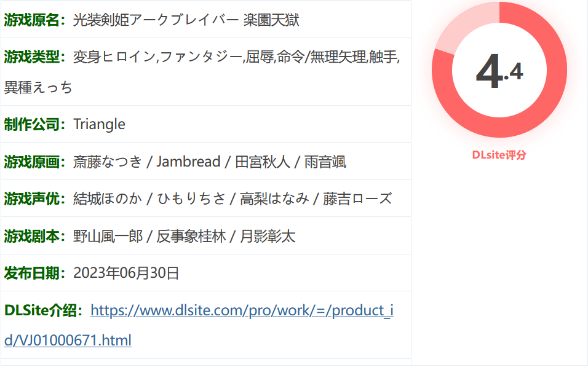The image size is (588, 370).
Task: Click the 游戏原名 label
Action: pyautogui.click(x=34, y=20)
